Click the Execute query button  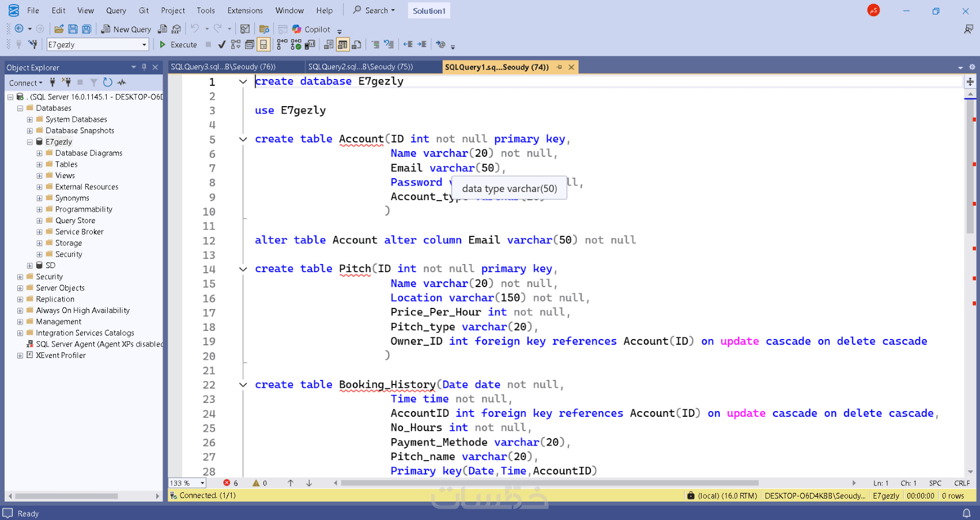tap(178, 44)
